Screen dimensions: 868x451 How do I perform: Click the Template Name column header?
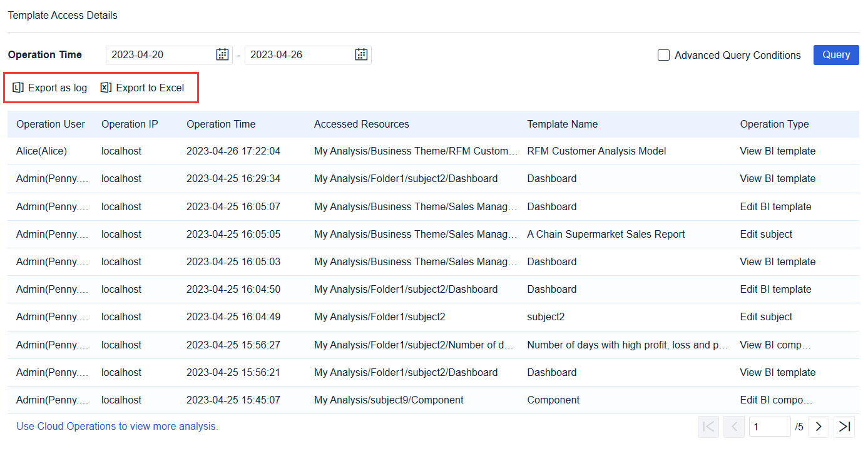[x=562, y=124]
